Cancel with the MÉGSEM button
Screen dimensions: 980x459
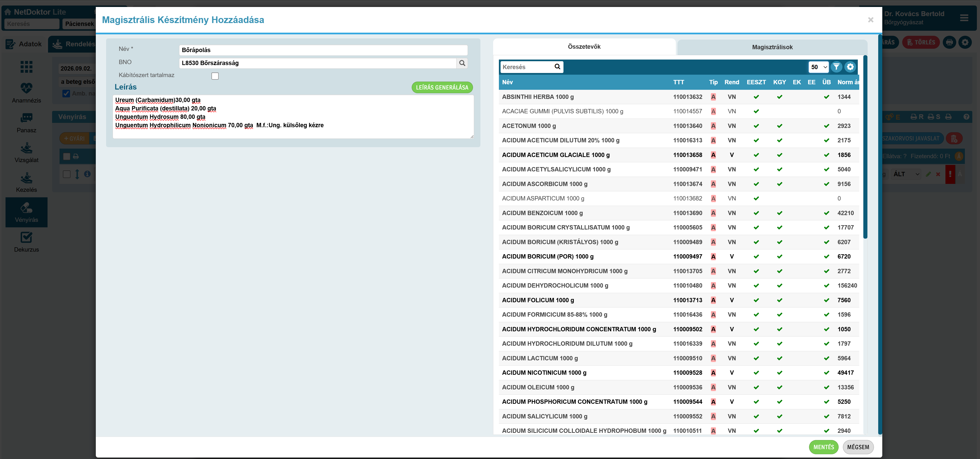pos(858,447)
